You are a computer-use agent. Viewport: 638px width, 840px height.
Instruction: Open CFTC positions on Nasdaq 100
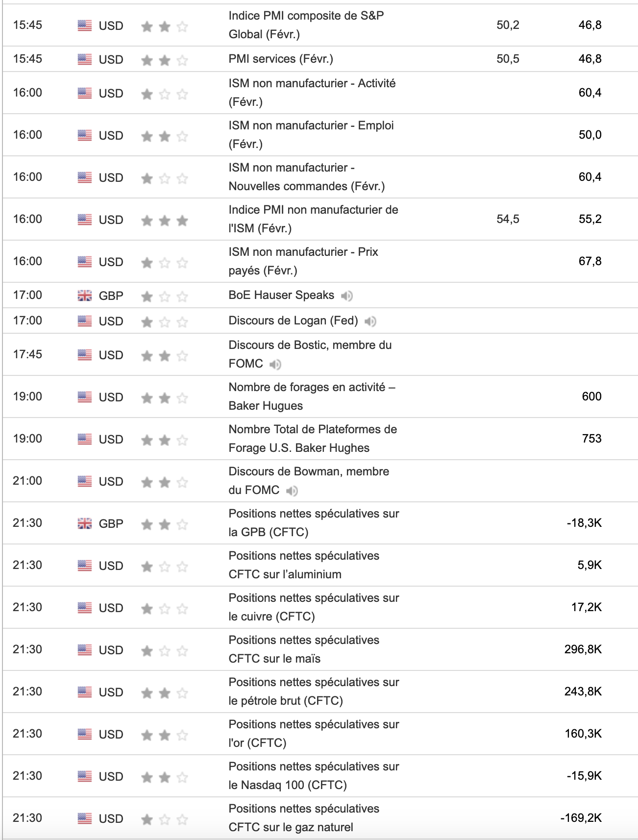pyautogui.click(x=313, y=775)
